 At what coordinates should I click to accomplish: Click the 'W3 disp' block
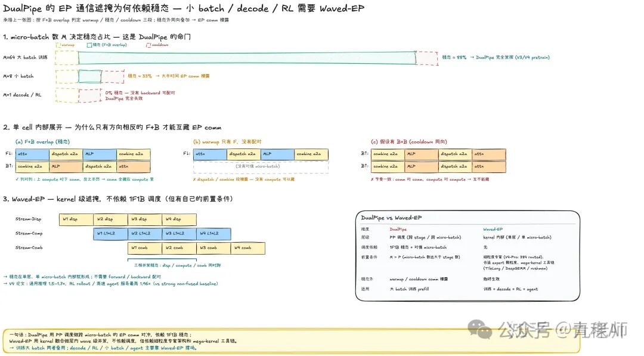145,219
